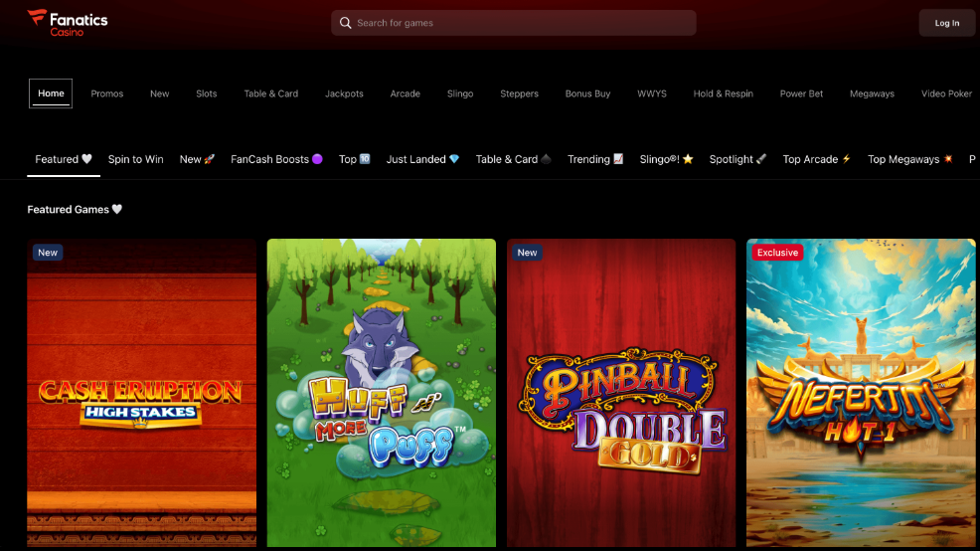980x551 pixels.
Task: Open the Slingo category
Action: tap(460, 93)
